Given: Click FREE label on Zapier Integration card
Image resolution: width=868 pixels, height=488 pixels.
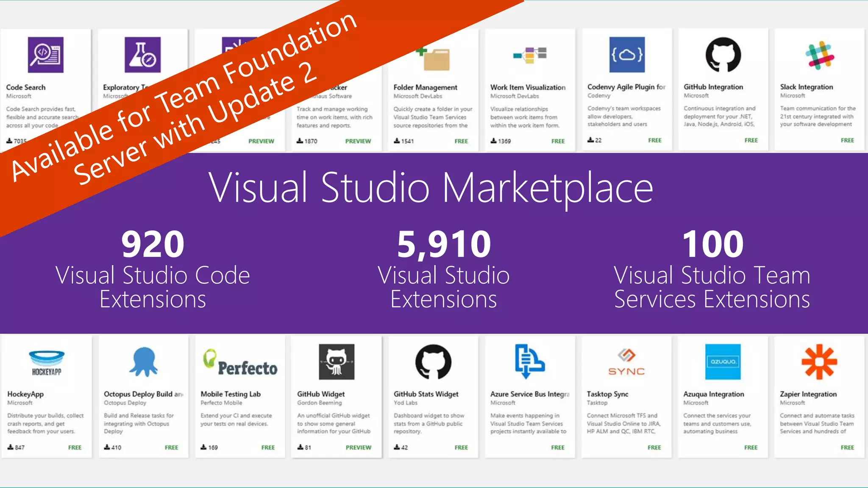Looking at the screenshot, I should tap(848, 447).
